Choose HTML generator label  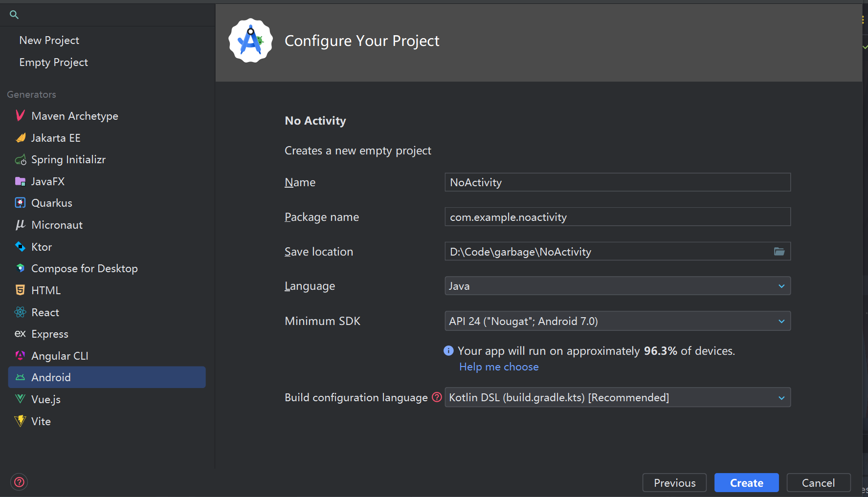[x=46, y=290]
